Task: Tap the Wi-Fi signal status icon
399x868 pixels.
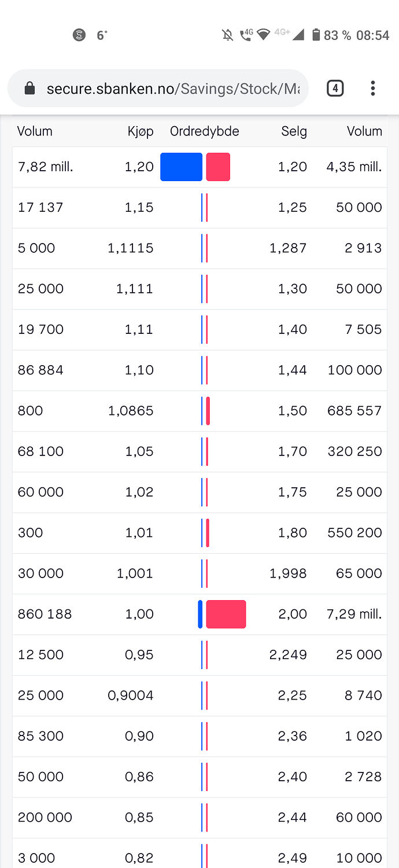Action: point(264,35)
